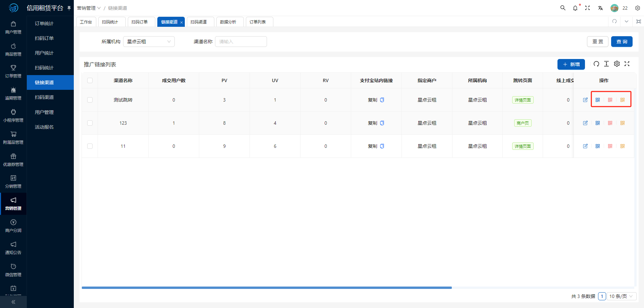Tick the checkbox for row 123

90,123
